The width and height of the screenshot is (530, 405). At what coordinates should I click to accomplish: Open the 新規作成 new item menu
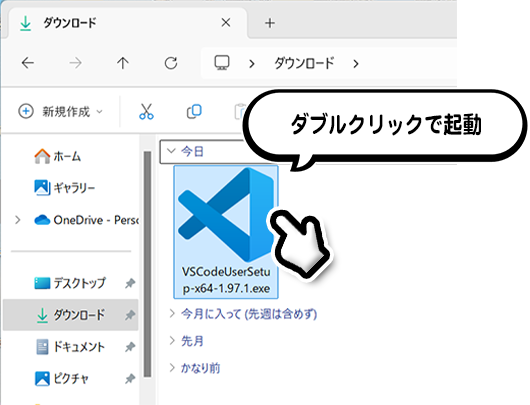tap(61, 112)
